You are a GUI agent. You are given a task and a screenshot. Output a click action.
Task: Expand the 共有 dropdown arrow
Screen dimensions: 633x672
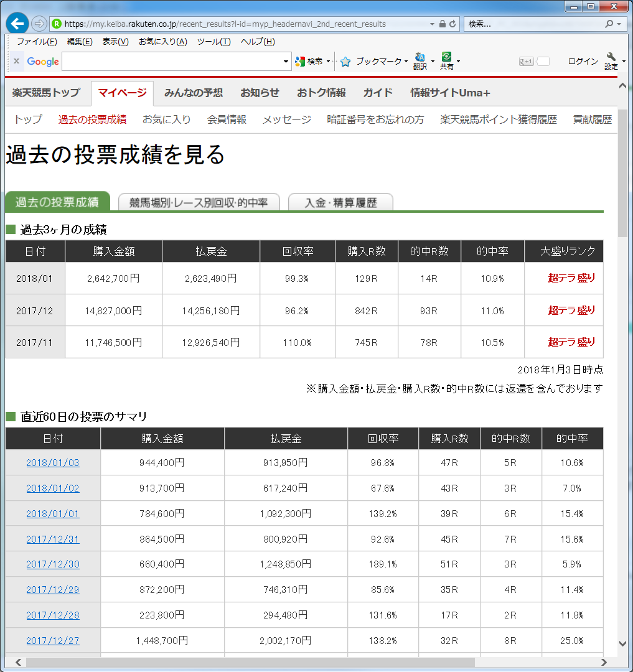click(x=459, y=61)
